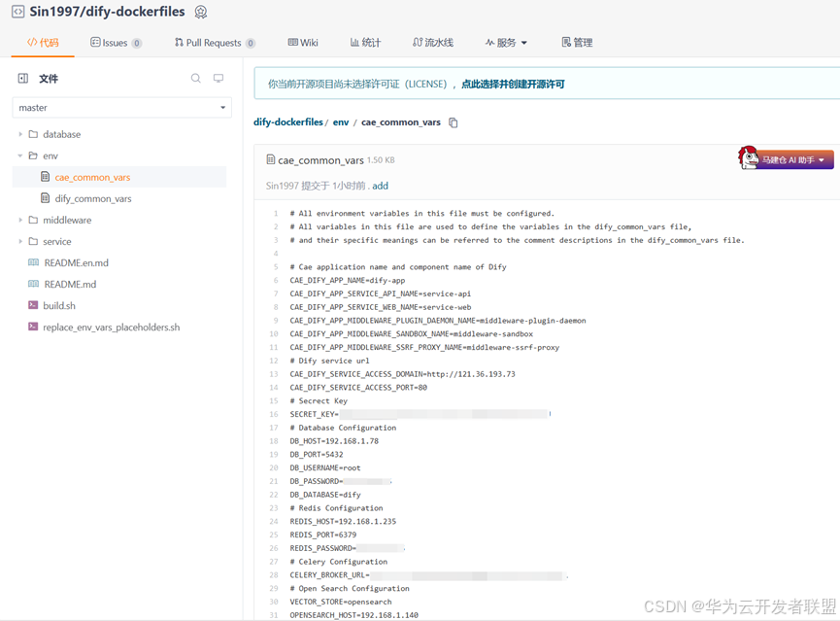Click the build.sh terminal icon
Viewport: 840px width, 621px height.
(x=33, y=305)
